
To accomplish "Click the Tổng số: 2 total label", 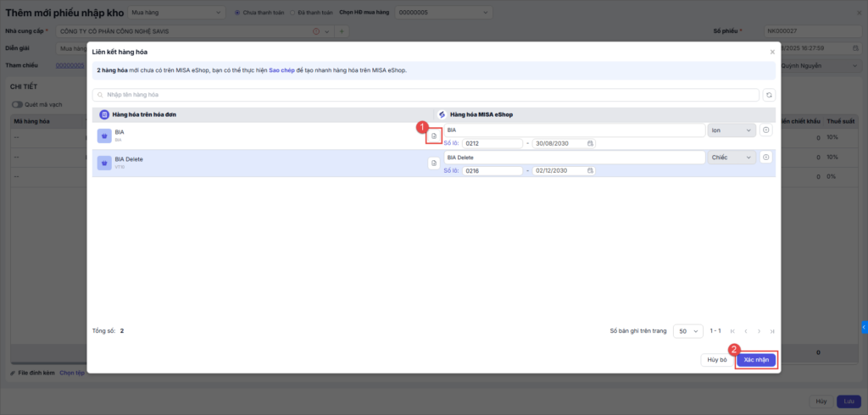I will pos(108,331).
